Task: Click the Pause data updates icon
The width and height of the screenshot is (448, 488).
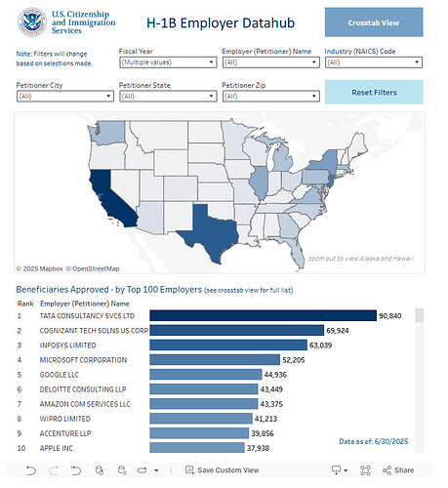Action: pos(122,470)
